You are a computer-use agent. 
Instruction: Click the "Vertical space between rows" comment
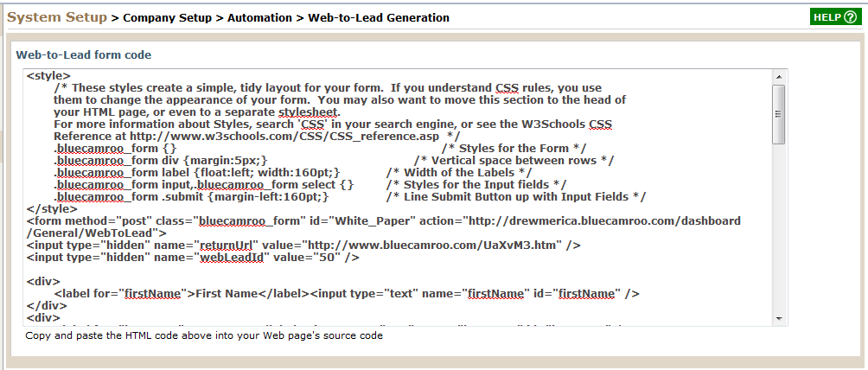514,161
